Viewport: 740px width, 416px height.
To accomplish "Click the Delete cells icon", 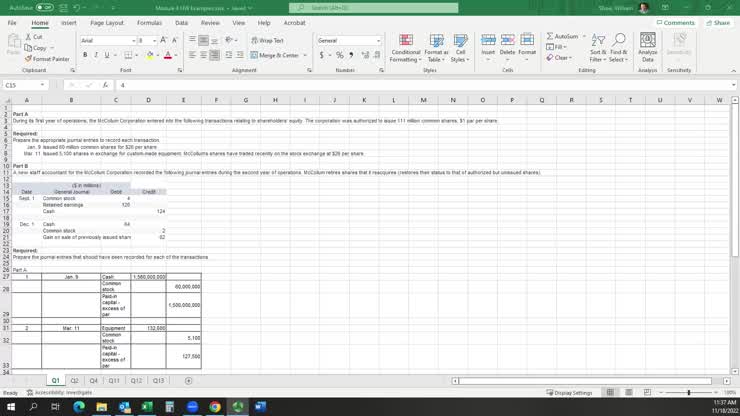I will tap(507, 40).
